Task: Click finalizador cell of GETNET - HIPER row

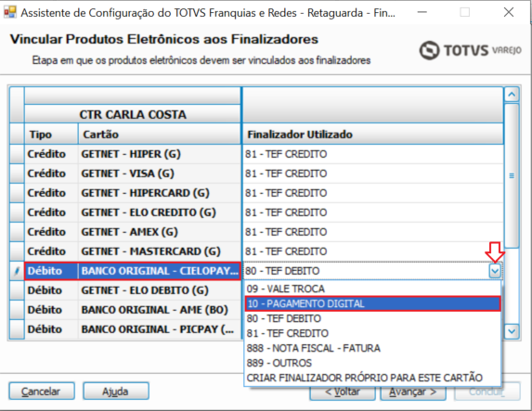Action: [372, 154]
